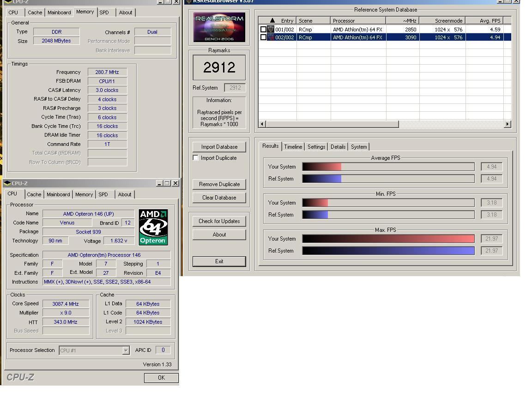
Task: Click the RealStorm Bench 2006 logo image
Action: [x=219, y=27]
